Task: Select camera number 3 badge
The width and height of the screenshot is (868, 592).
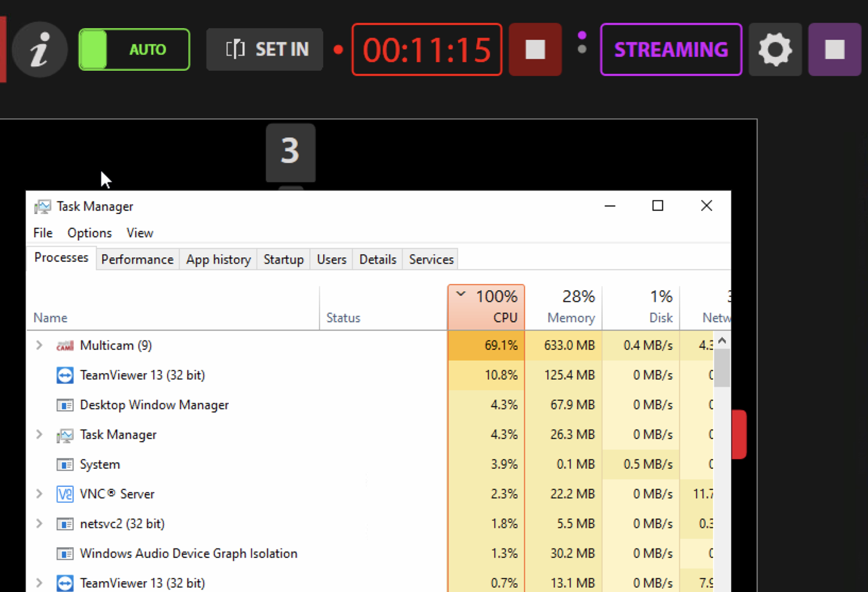Action: (291, 152)
